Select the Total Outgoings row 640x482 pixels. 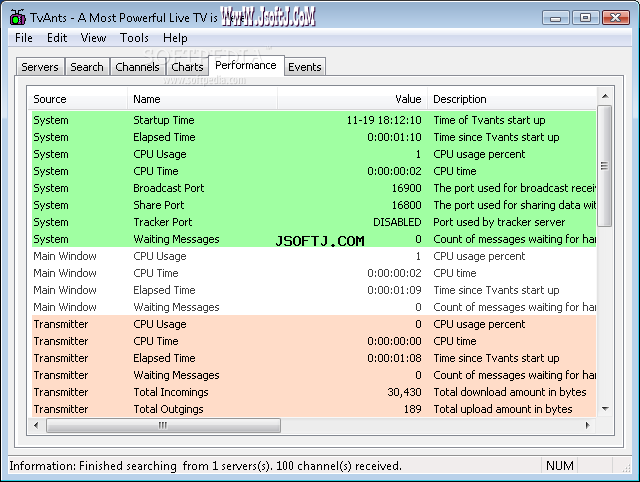[x=313, y=409]
